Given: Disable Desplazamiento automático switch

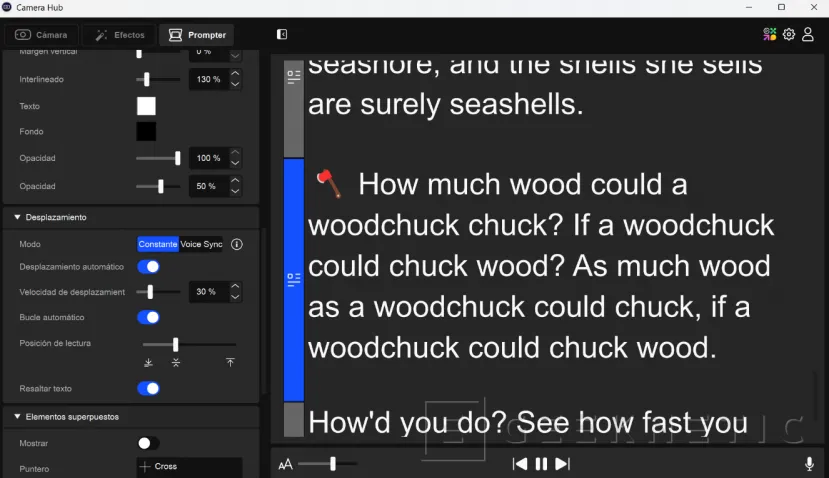Looking at the screenshot, I should coord(148,267).
